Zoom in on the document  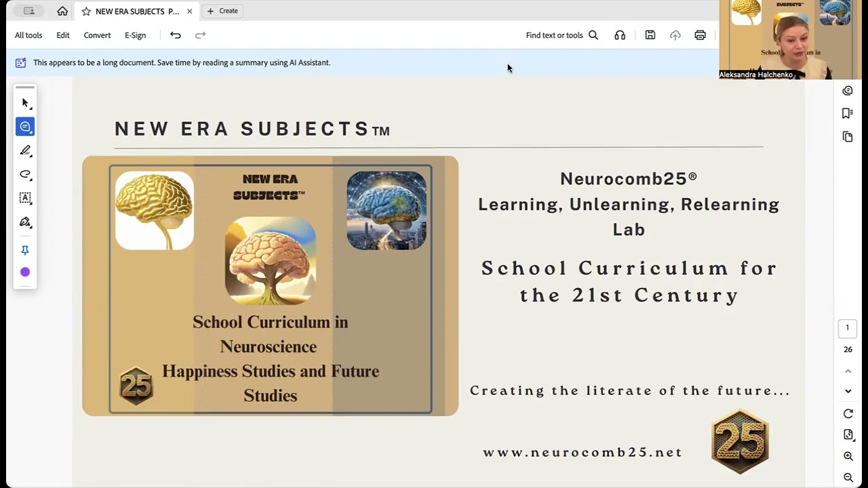(848, 456)
